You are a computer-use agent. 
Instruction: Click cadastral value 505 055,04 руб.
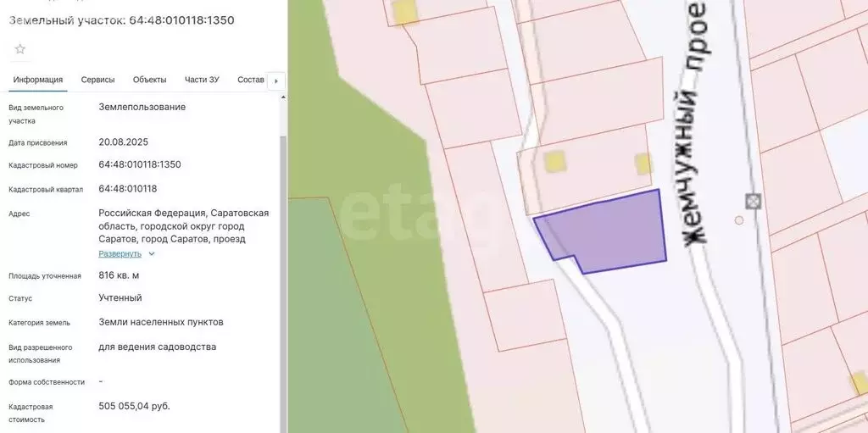tap(135, 406)
